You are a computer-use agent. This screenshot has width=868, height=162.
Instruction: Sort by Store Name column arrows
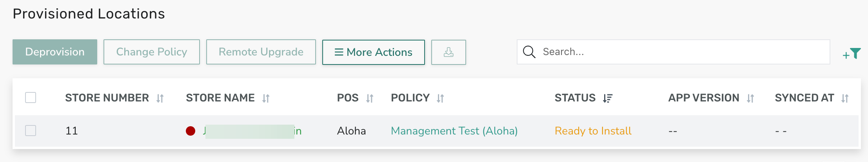click(266, 98)
